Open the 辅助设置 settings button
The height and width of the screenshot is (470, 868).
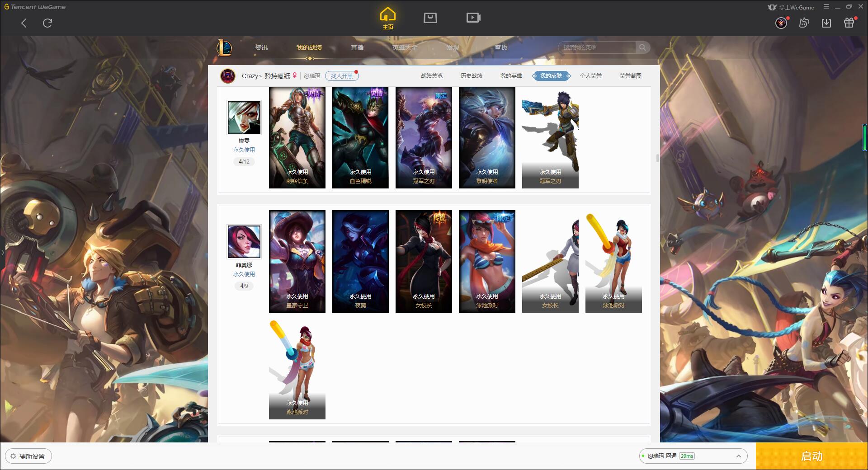[x=28, y=456]
